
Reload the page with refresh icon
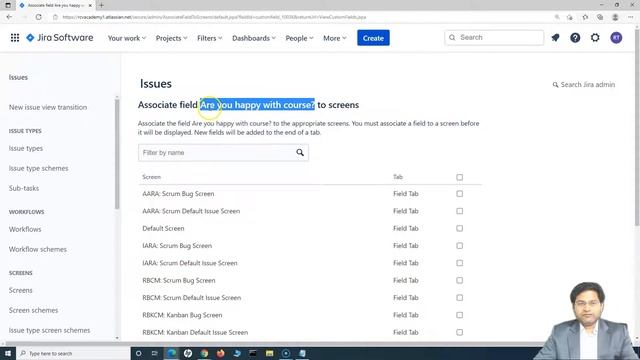pyautogui.click(x=38, y=17)
